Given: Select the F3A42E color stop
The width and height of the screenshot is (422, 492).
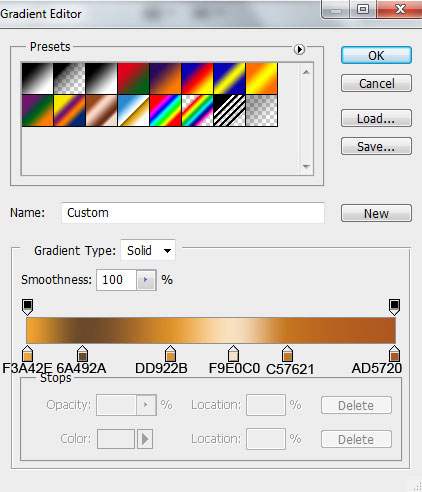Looking at the screenshot, I should [27, 353].
